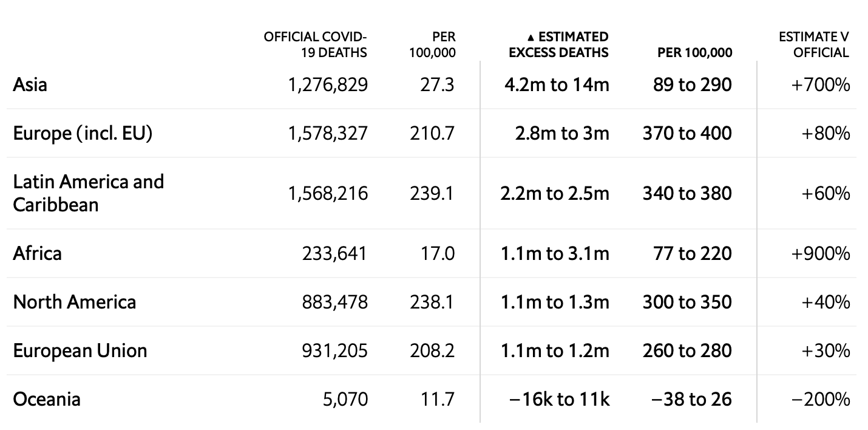Select the Latin America and Caribbean row

432,193
